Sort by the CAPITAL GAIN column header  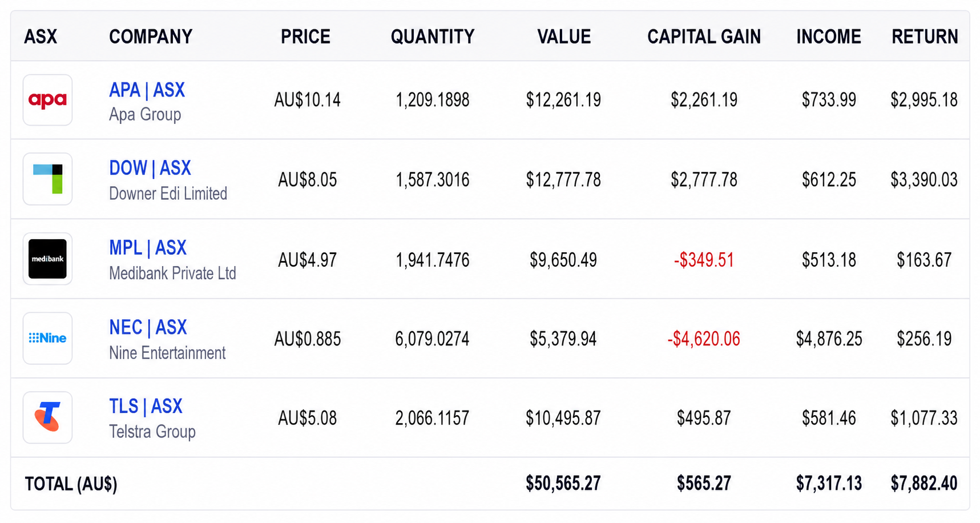[x=704, y=37]
